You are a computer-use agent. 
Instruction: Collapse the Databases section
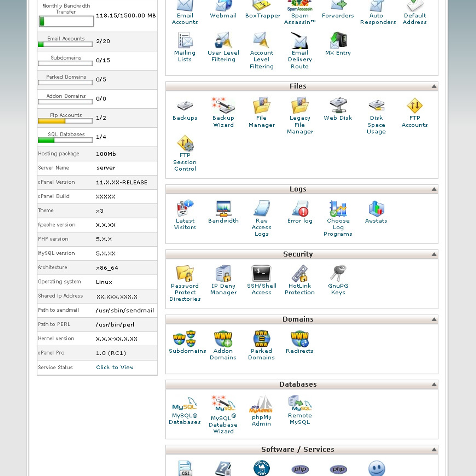click(434, 384)
